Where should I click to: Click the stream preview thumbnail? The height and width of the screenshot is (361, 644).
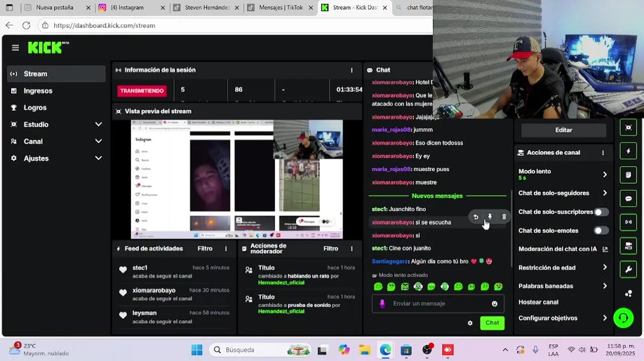(x=237, y=179)
